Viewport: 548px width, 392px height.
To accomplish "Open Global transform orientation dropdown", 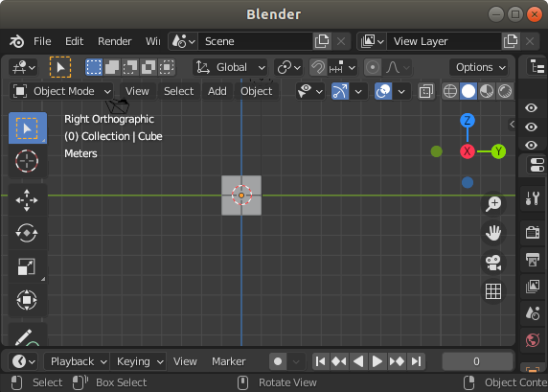I will [230, 67].
